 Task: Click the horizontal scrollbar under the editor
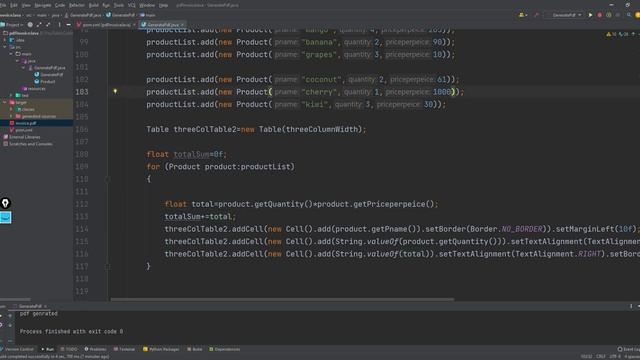coord(282,299)
